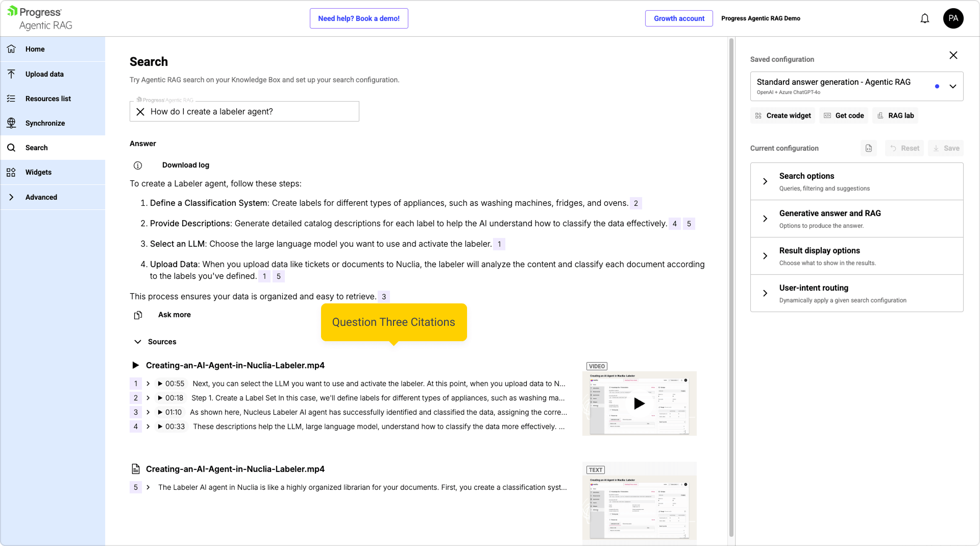Open the PA user avatar menu

[953, 18]
